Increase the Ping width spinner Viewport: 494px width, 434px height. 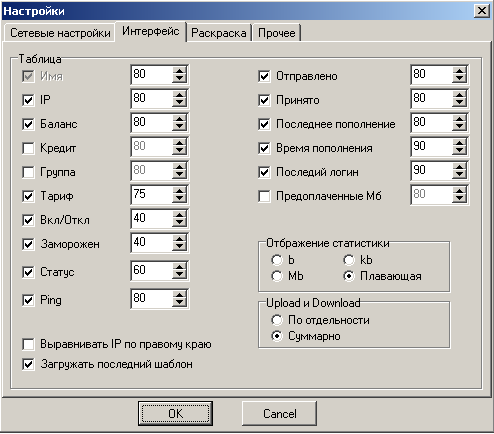[179, 295]
